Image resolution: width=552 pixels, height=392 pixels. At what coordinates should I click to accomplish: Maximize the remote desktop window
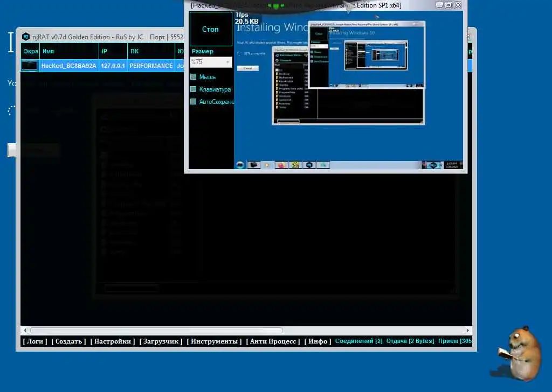pyautogui.click(x=448, y=5)
